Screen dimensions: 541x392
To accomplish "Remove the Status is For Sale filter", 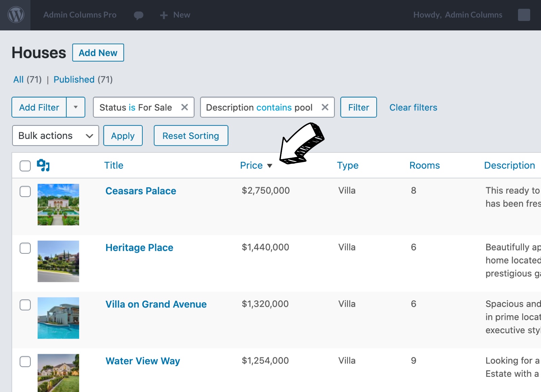I will (185, 107).
